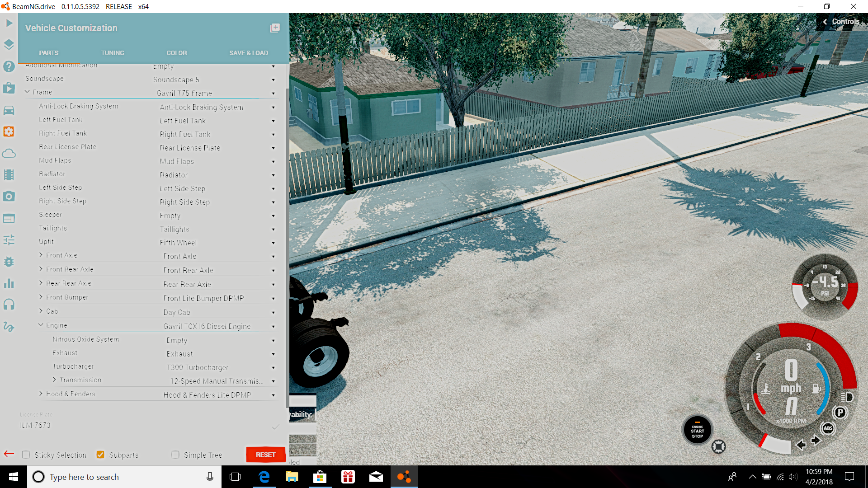
Task: Open the UI apps layout icon
Action: 9,218
